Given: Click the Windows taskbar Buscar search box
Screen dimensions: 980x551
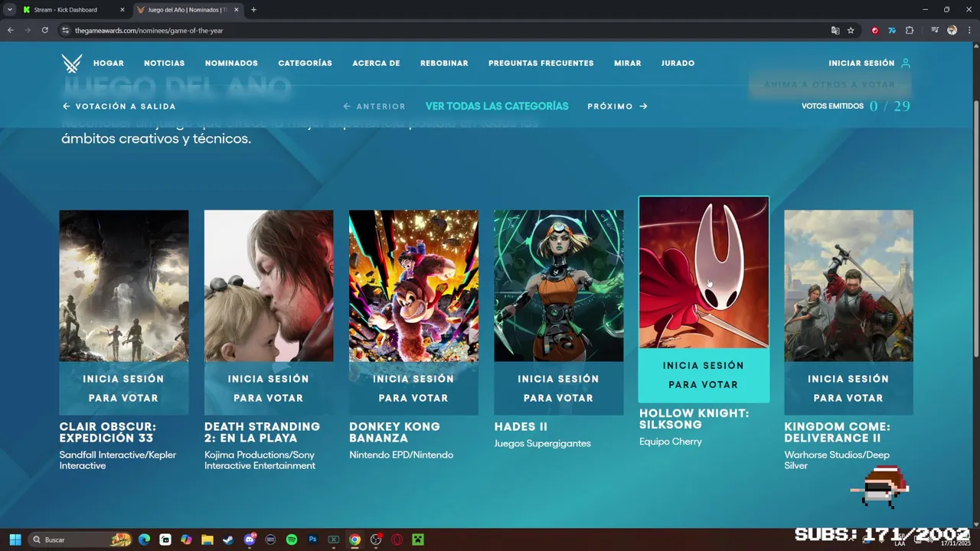Looking at the screenshot, I should (x=80, y=540).
